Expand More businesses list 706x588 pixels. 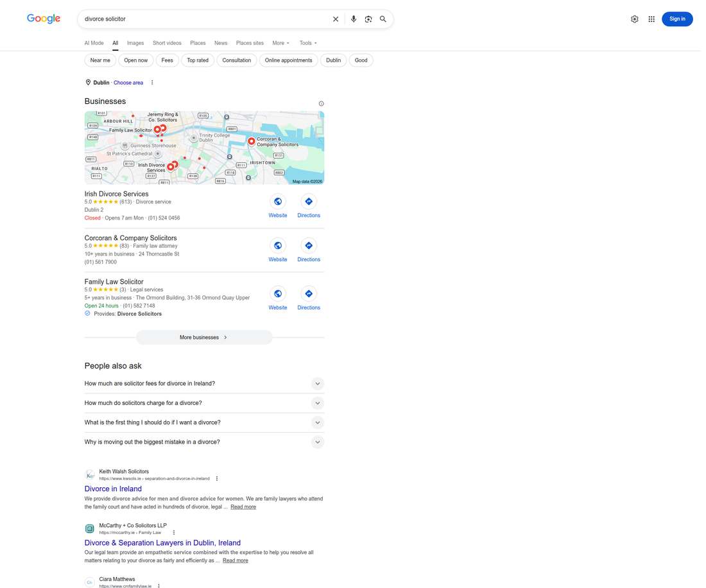click(x=204, y=337)
